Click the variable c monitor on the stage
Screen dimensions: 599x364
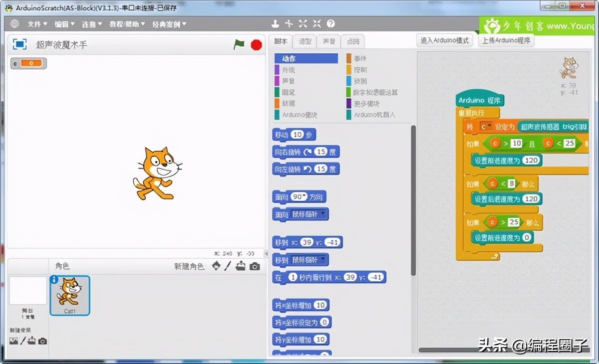pos(28,63)
